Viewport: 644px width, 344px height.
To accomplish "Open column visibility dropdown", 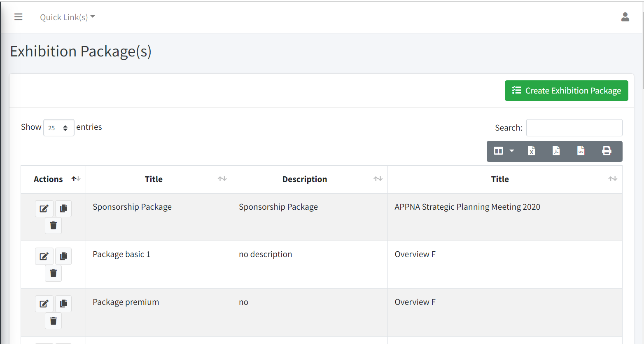I will point(504,151).
